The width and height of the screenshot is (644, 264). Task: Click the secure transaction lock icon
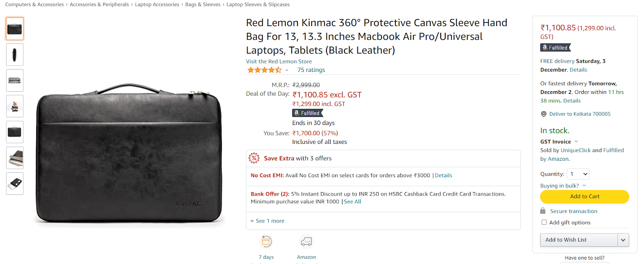(x=543, y=211)
